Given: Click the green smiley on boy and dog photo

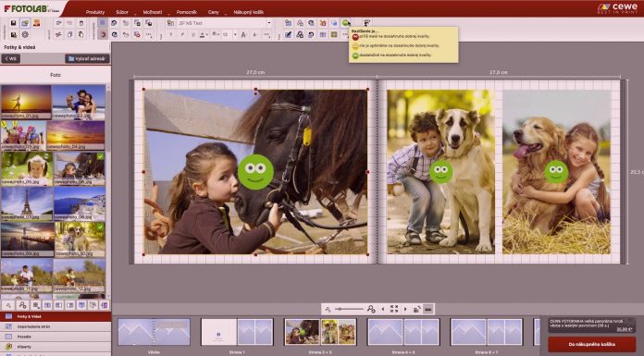Looking at the screenshot, I should point(441,171).
